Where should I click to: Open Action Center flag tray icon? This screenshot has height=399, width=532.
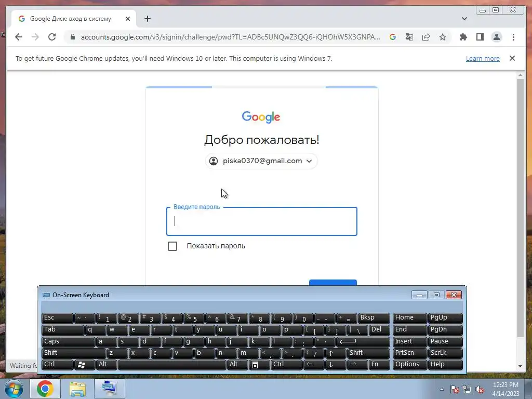click(455, 389)
